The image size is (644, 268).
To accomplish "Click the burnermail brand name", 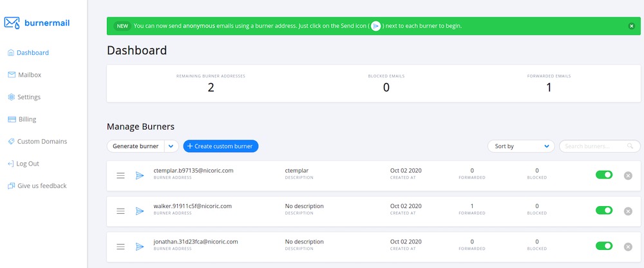I will 47,23.
